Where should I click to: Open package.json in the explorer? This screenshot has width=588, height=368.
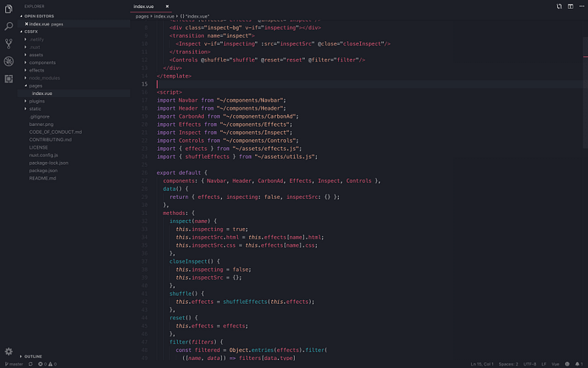pos(43,171)
